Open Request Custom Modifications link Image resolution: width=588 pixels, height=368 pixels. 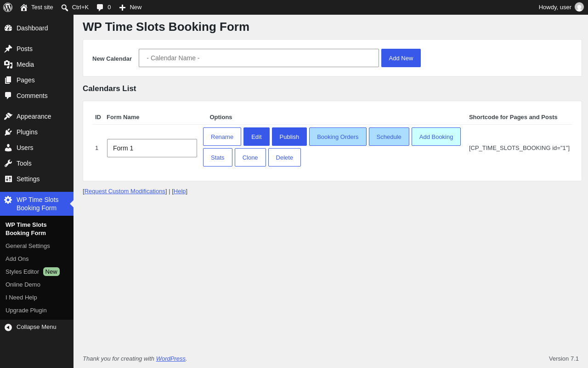point(125,191)
